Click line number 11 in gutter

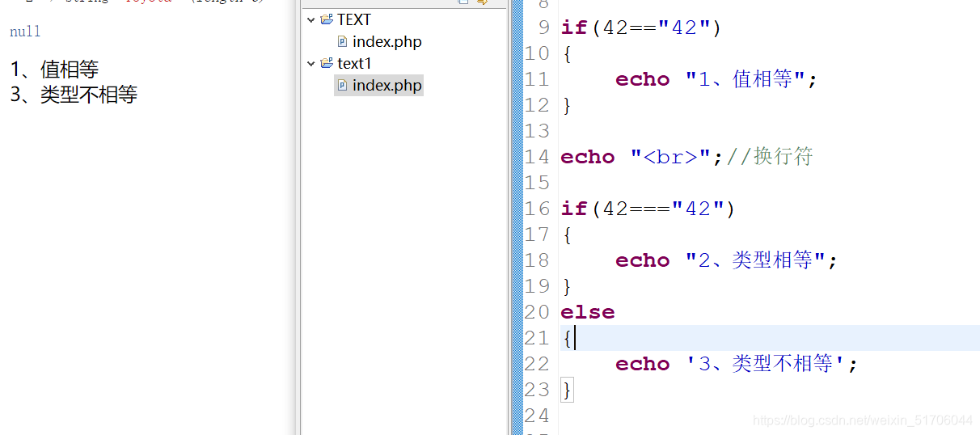point(537,79)
